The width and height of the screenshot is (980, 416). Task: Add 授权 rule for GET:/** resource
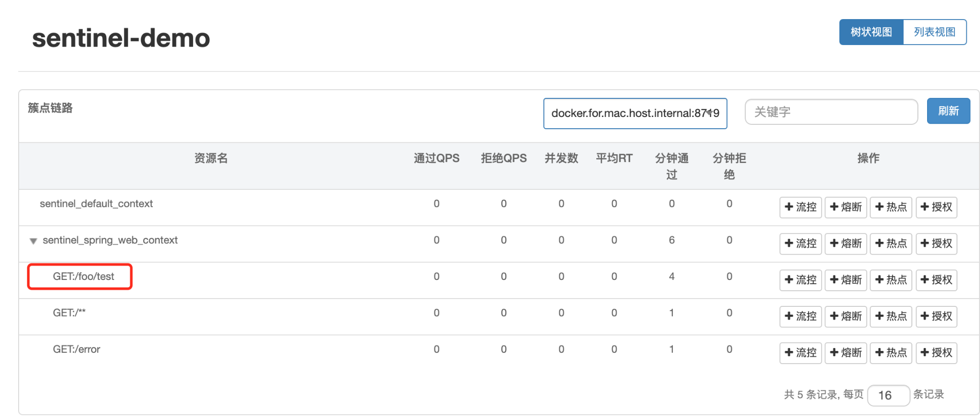pyautogui.click(x=936, y=316)
